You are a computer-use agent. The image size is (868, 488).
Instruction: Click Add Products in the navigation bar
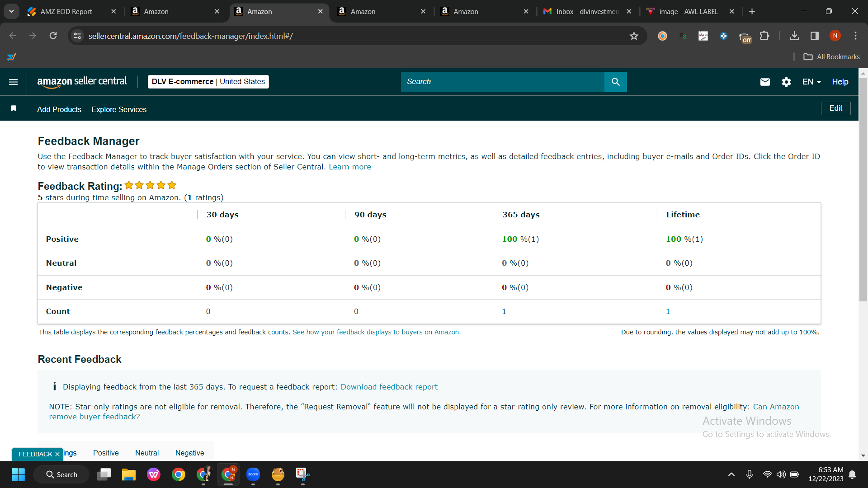(59, 109)
